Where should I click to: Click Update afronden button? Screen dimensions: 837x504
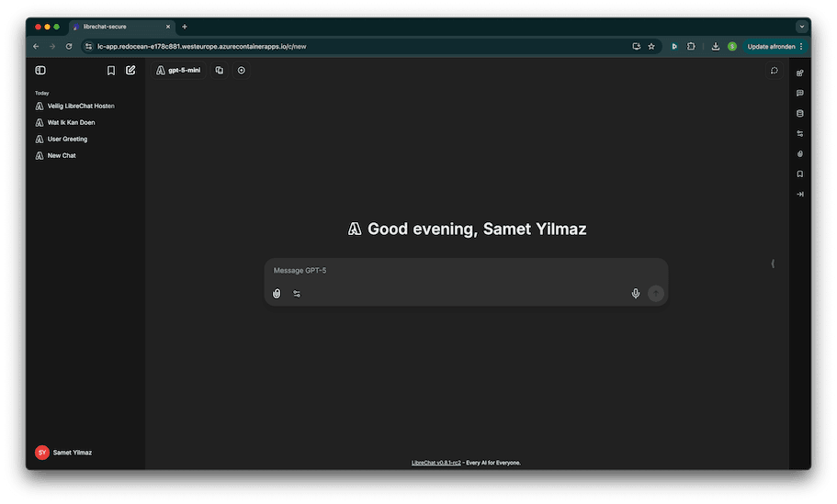pyautogui.click(x=775, y=47)
